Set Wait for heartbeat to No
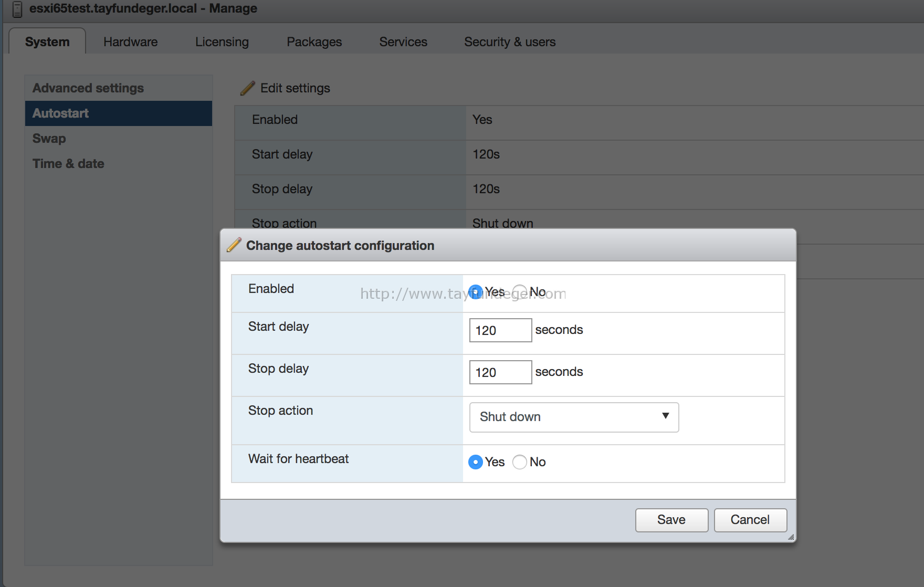Image resolution: width=924 pixels, height=587 pixels. pos(520,462)
